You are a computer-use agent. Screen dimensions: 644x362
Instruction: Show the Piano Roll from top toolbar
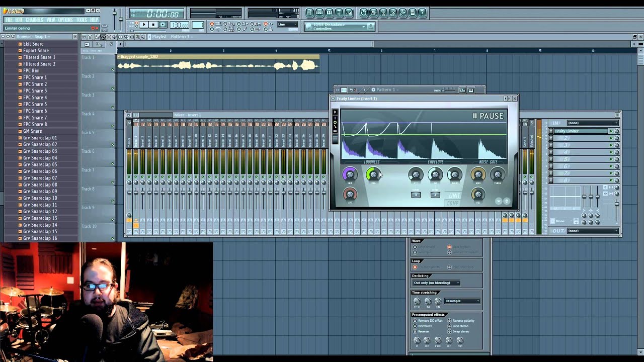329,13
